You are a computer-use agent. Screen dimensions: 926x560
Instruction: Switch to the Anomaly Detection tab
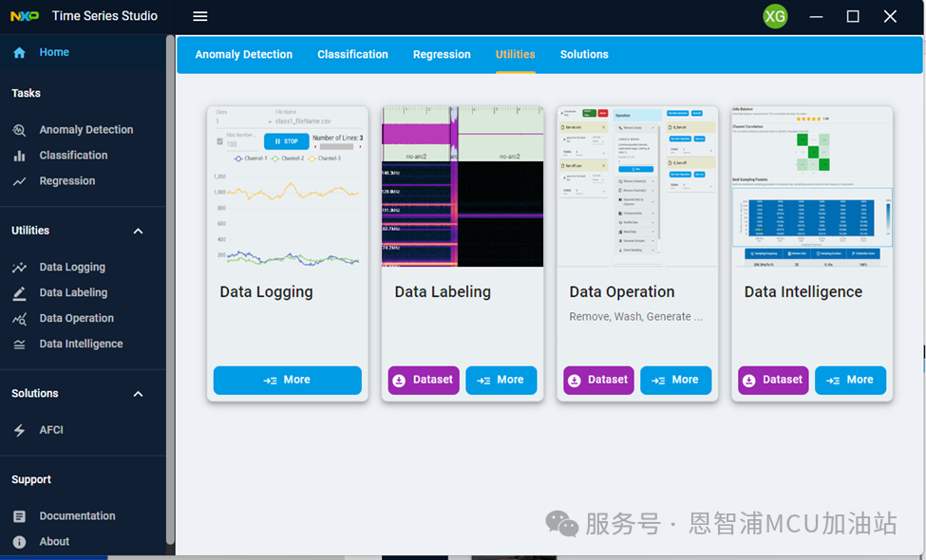[x=244, y=54]
